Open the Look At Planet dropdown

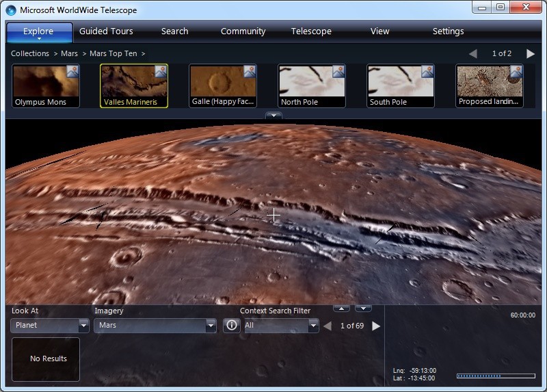(49, 326)
